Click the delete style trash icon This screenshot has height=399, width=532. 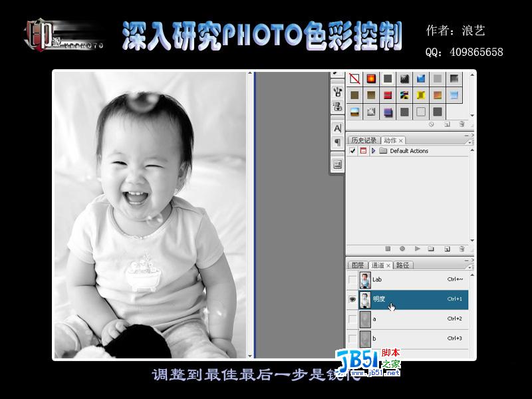coord(462,124)
